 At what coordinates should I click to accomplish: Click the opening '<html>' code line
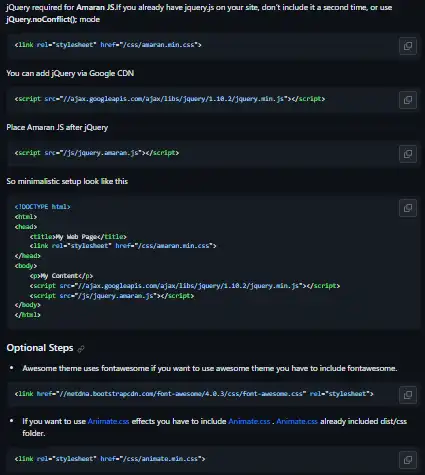point(26,217)
